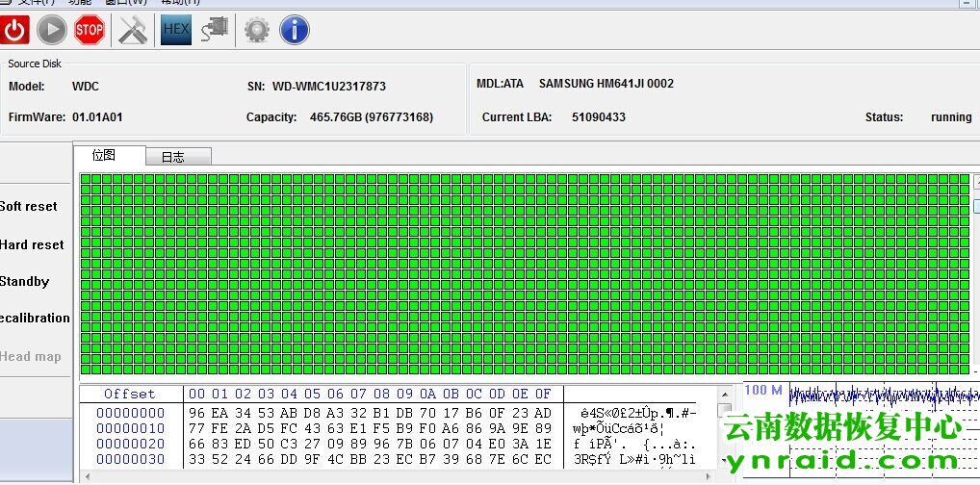Select offset row 00000010 in hex view
Viewport: 980px width, 485px height.
point(130,428)
